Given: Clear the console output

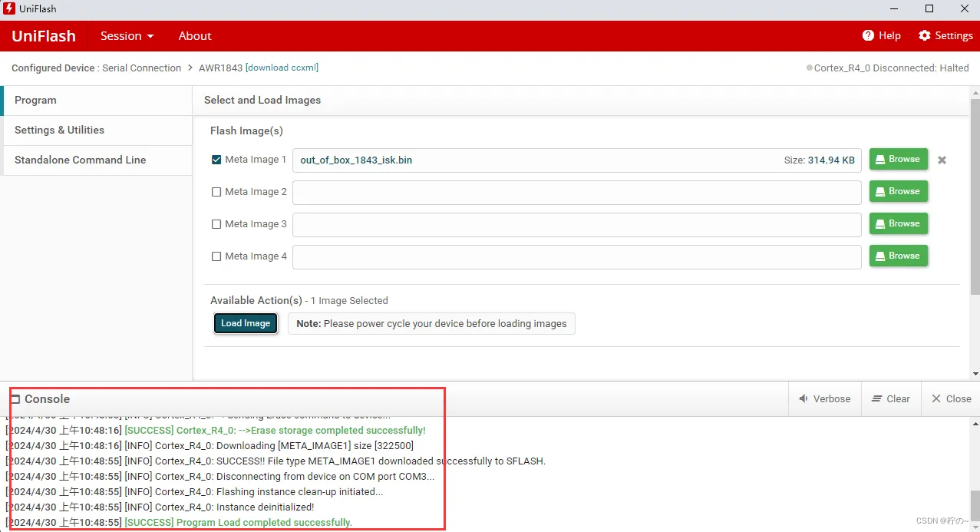Looking at the screenshot, I should pos(891,399).
